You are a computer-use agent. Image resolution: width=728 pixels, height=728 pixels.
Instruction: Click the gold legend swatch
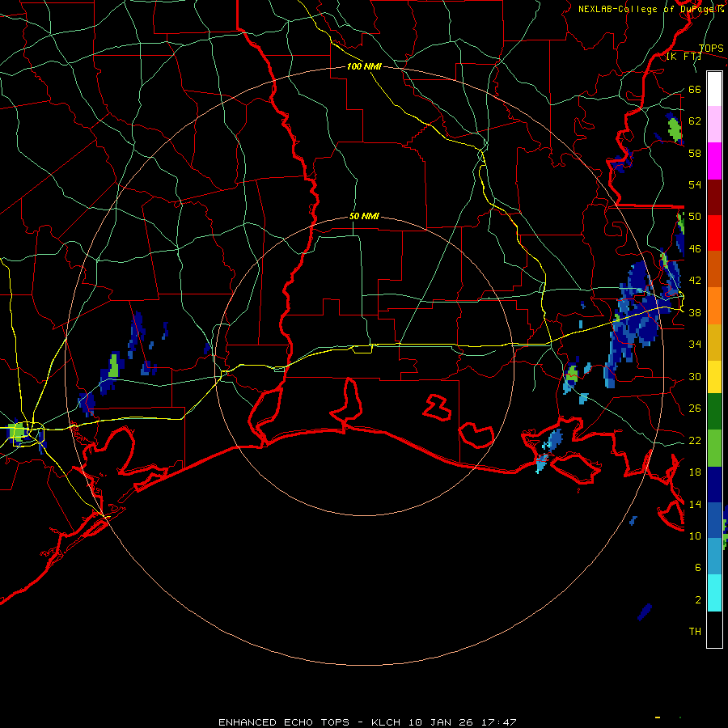(714, 342)
